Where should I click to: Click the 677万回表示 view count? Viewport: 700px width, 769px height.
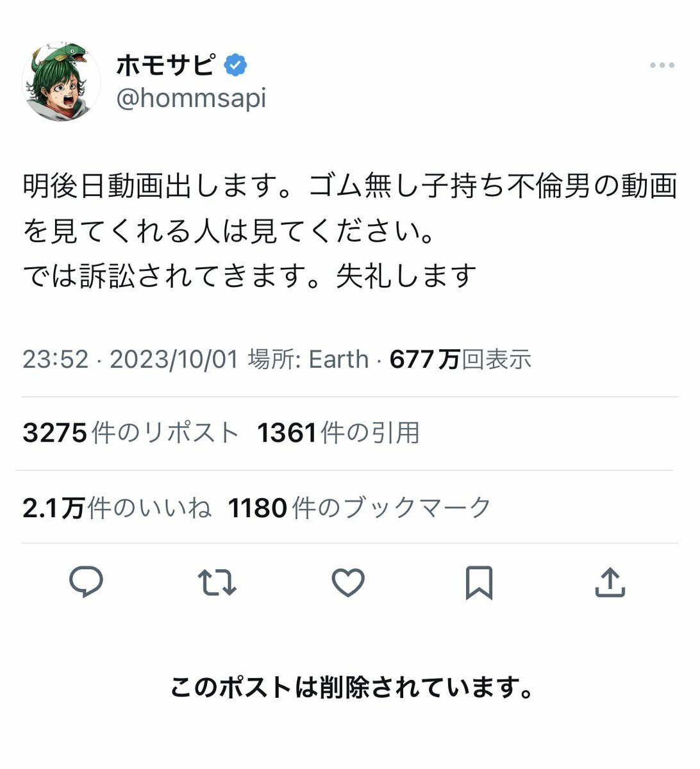pos(460,360)
